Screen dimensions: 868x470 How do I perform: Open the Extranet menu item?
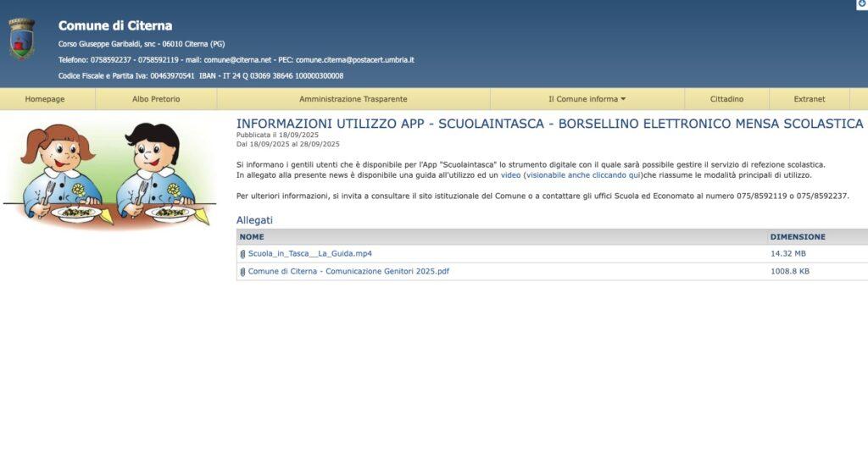point(810,99)
